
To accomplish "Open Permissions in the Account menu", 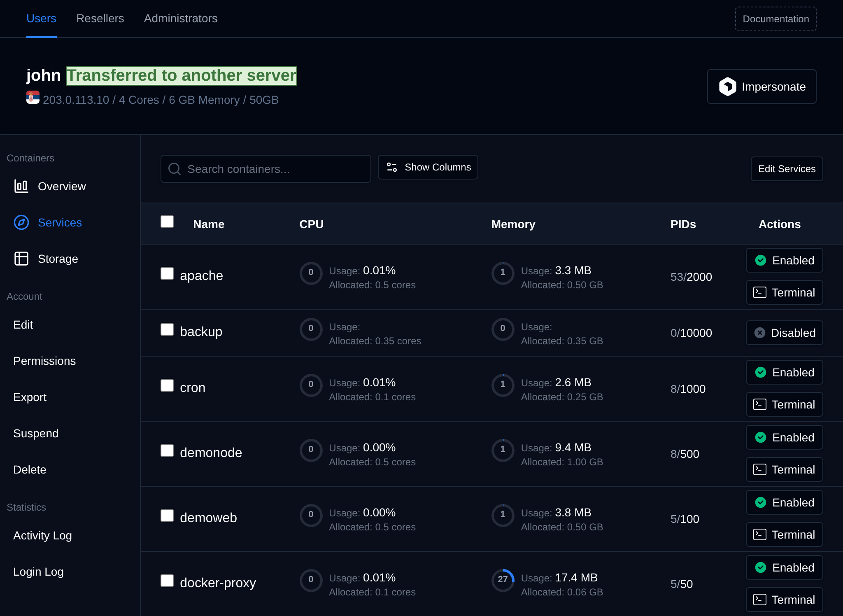I will coord(44,361).
